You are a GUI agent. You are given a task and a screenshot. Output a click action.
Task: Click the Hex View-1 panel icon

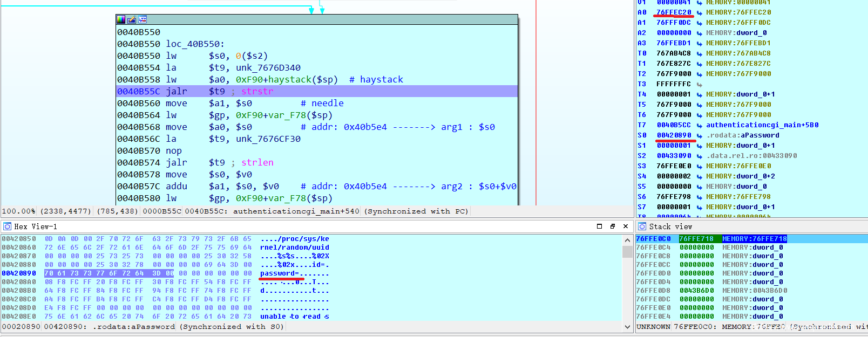(x=8, y=226)
